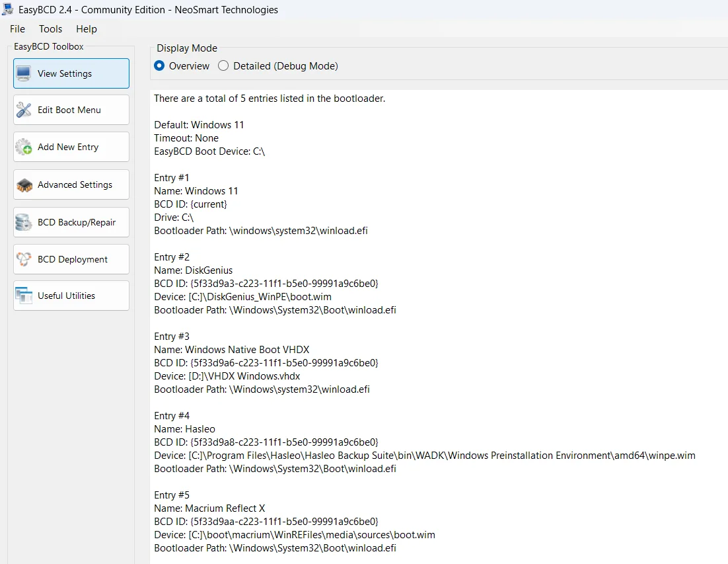
Task: Click the 'Entry #2' heading
Action: 172,257
